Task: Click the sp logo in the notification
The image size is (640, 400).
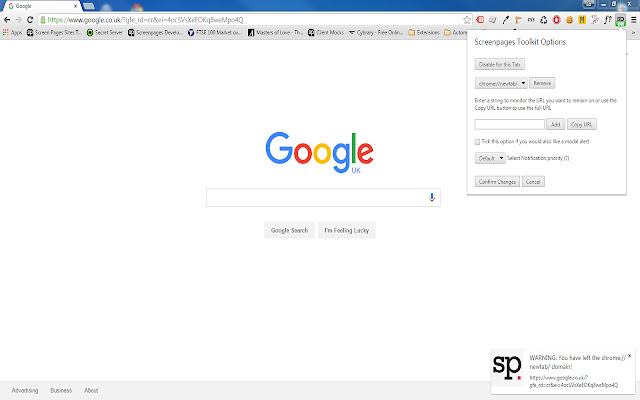Action: [x=507, y=367]
